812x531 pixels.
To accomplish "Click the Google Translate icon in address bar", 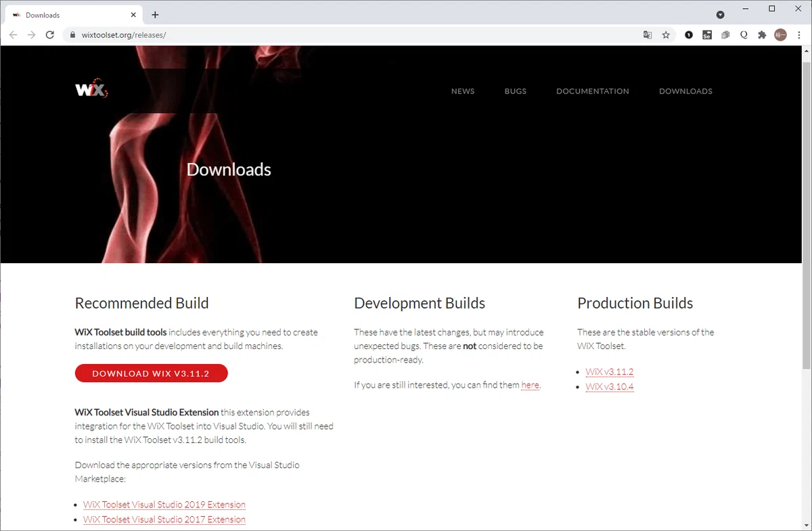I will [x=648, y=34].
